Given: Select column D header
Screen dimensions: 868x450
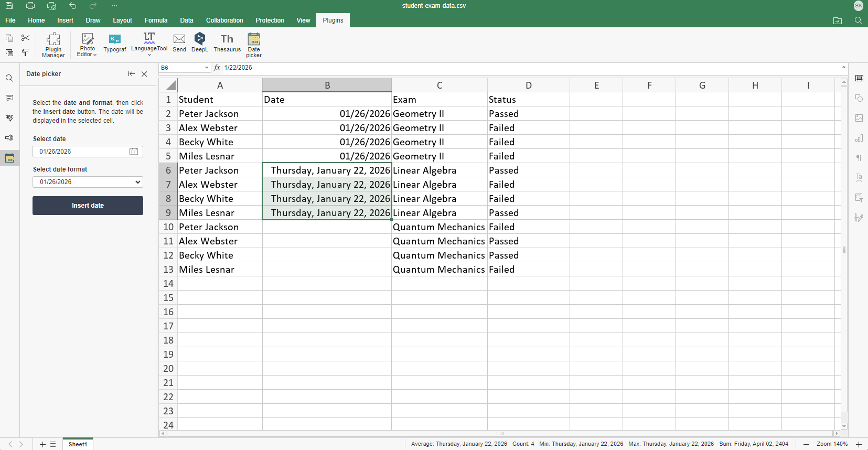Looking at the screenshot, I should [x=529, y=85].
